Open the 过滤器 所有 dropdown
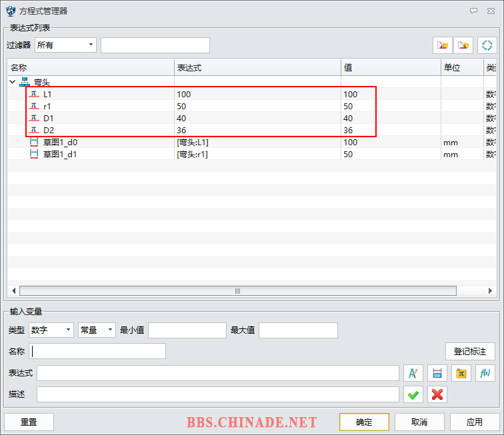 65,45
